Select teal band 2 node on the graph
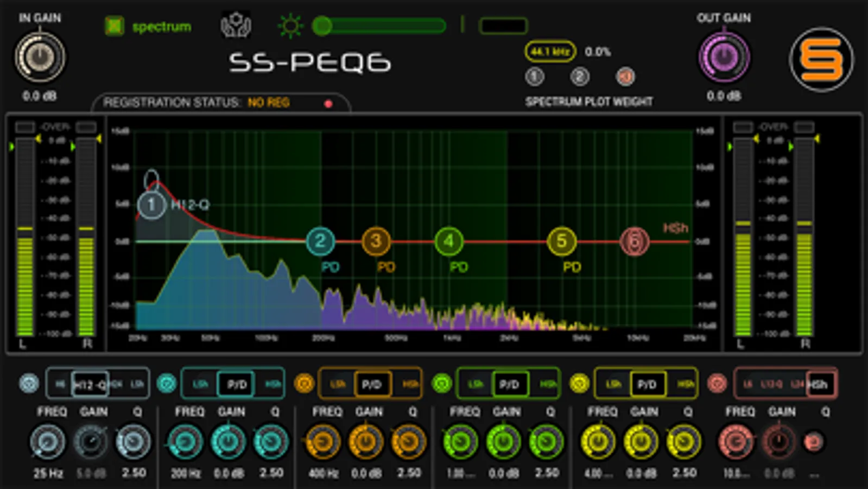868x489 pixels. tap(320, 241)
